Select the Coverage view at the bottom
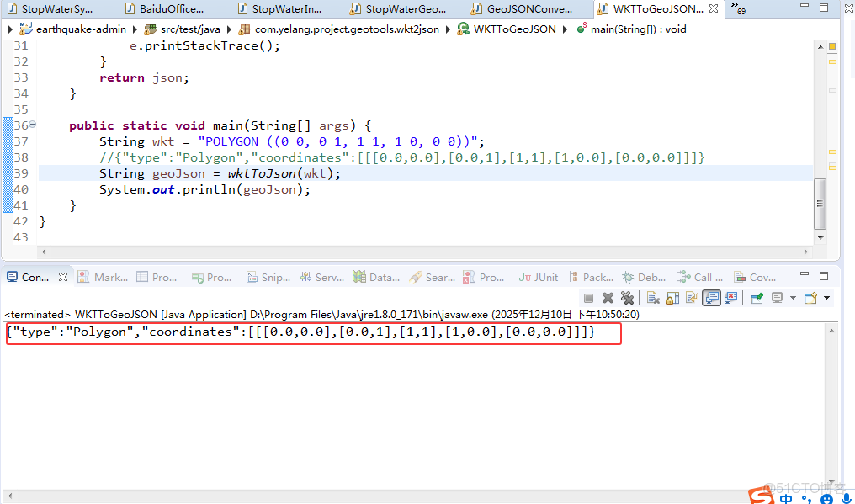 click(751, 276)
